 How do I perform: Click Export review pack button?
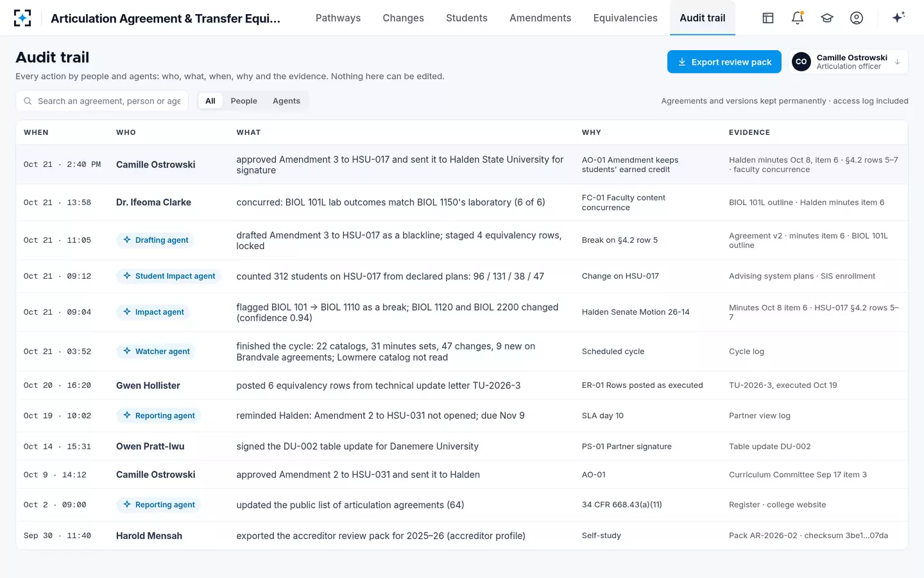coord(724,62)
